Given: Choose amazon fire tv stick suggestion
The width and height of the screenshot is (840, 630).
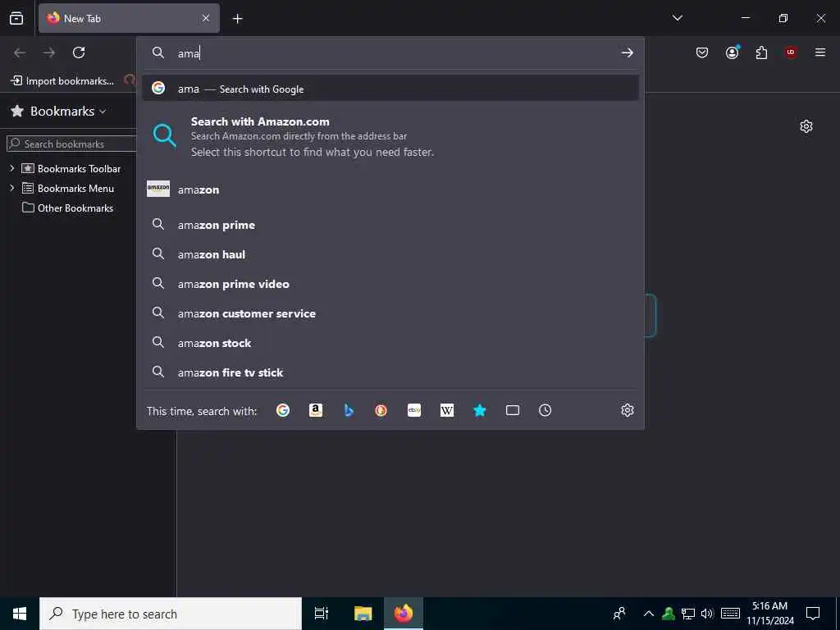Looking at the screenshot, I should pyautogui.click(x=390, y=372).
